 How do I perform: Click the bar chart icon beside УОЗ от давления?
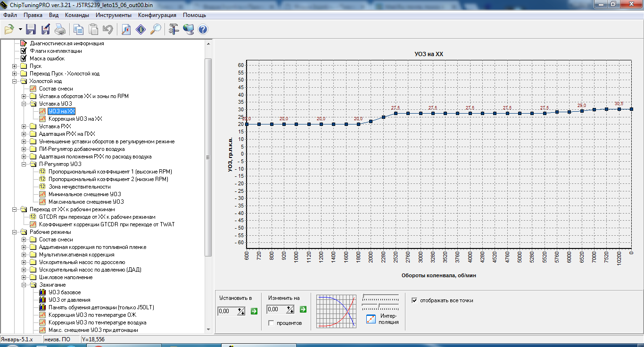coord(42,300)
